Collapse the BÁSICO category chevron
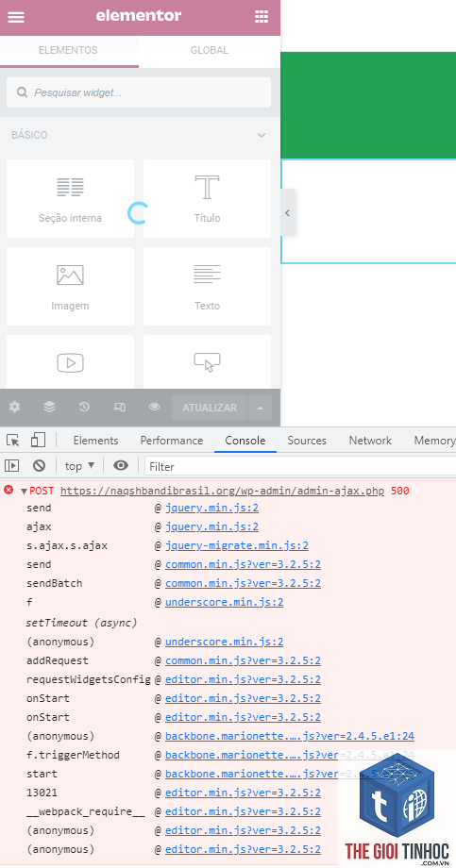 click(x=261, y=136)
